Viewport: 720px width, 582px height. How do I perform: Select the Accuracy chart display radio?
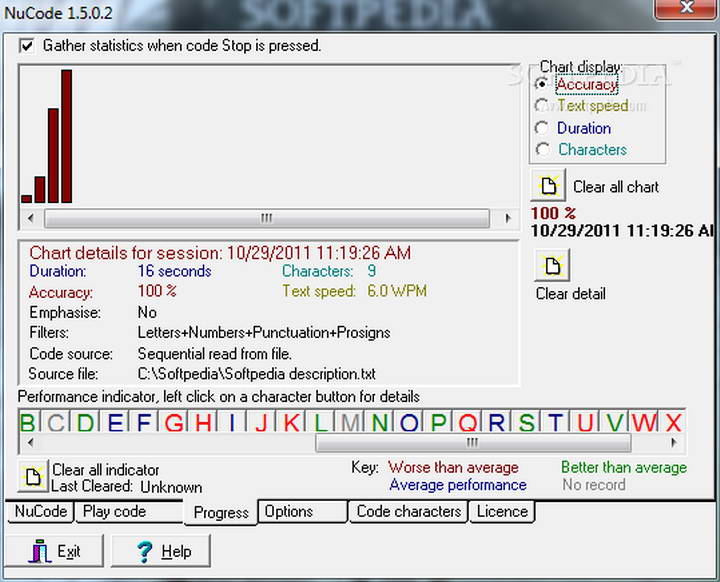(x=542, y=84)
